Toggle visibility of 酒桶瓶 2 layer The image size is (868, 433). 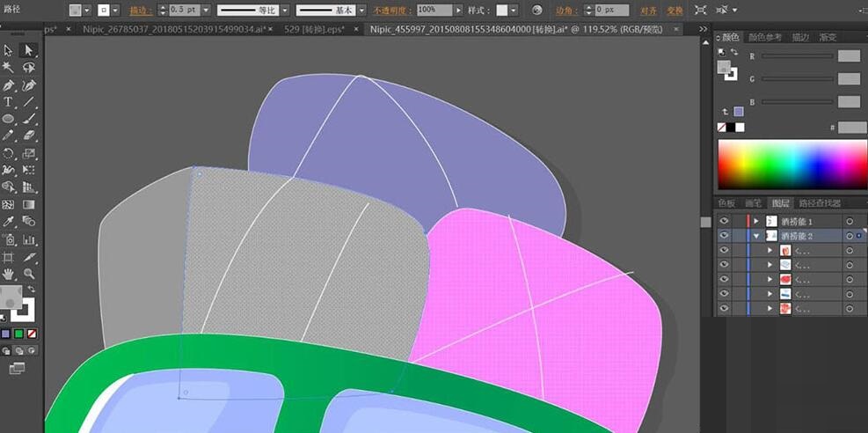pos(724,236)
